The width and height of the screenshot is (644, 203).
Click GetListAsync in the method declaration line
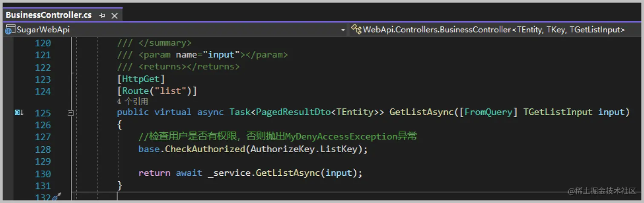[x=421, y=112]
